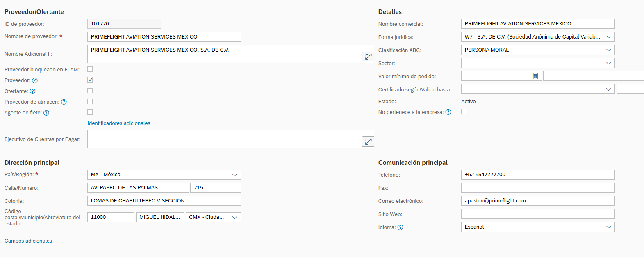Image resolution: width=644 pixels, height=257 pixels.
Task: Open expand editor icon for Nombre Adicional II
Action: tap(368, 57)
